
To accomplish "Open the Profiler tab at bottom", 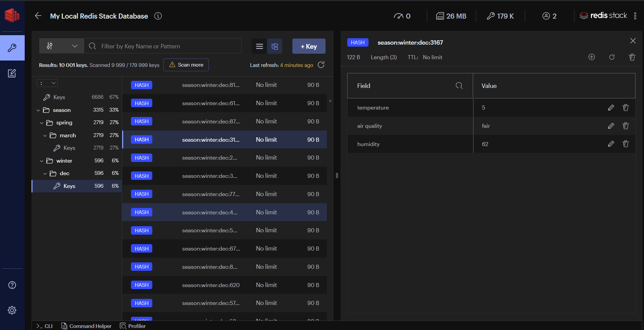I will pyautogui.click(x=133, y=326).
